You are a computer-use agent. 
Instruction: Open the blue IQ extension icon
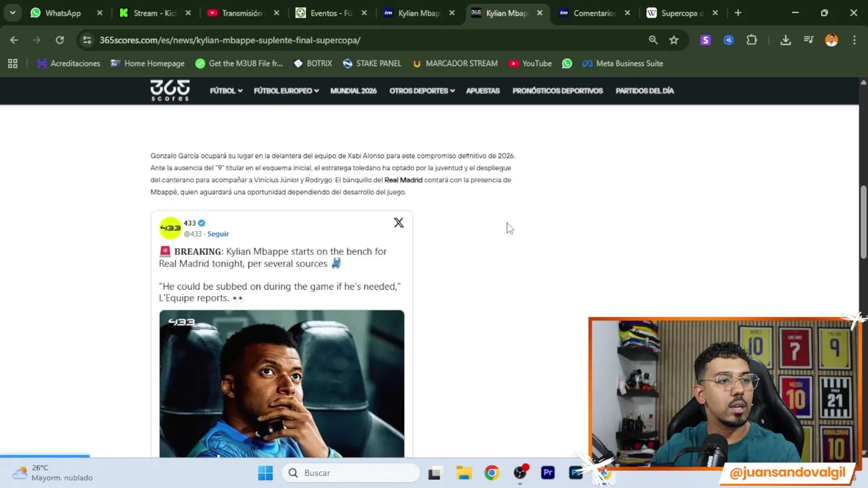(728, 40)
